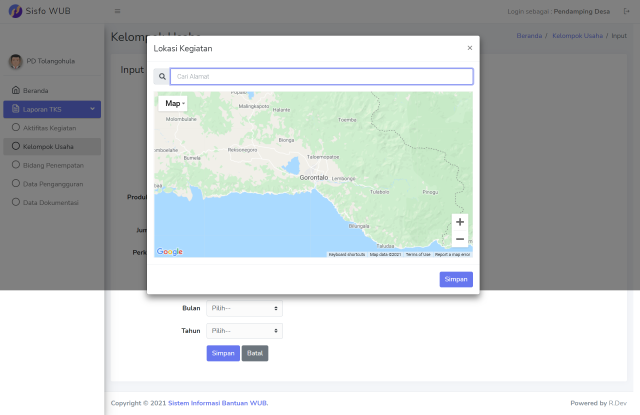Click the PD Tolangohula user avatar

click(x=15, y=61)
